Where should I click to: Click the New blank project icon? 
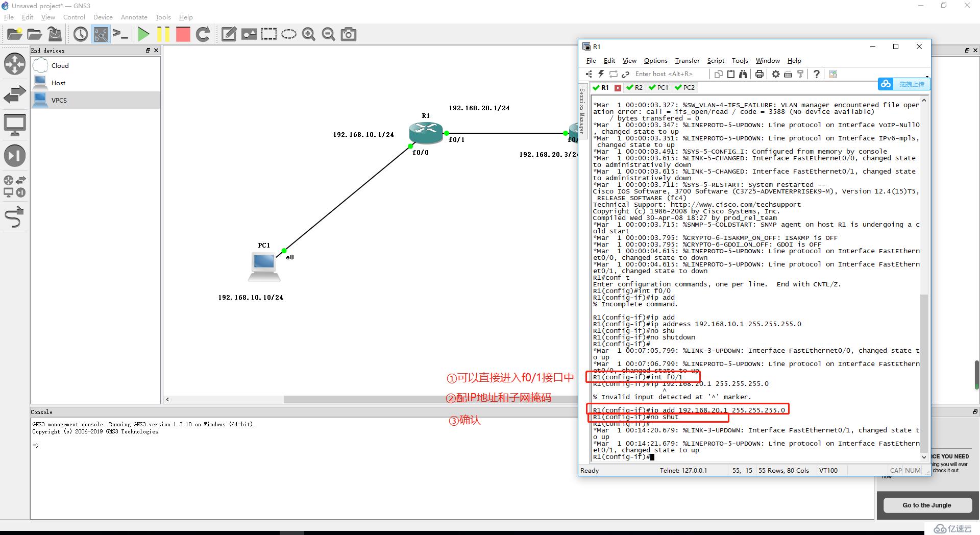coord(14,34)
